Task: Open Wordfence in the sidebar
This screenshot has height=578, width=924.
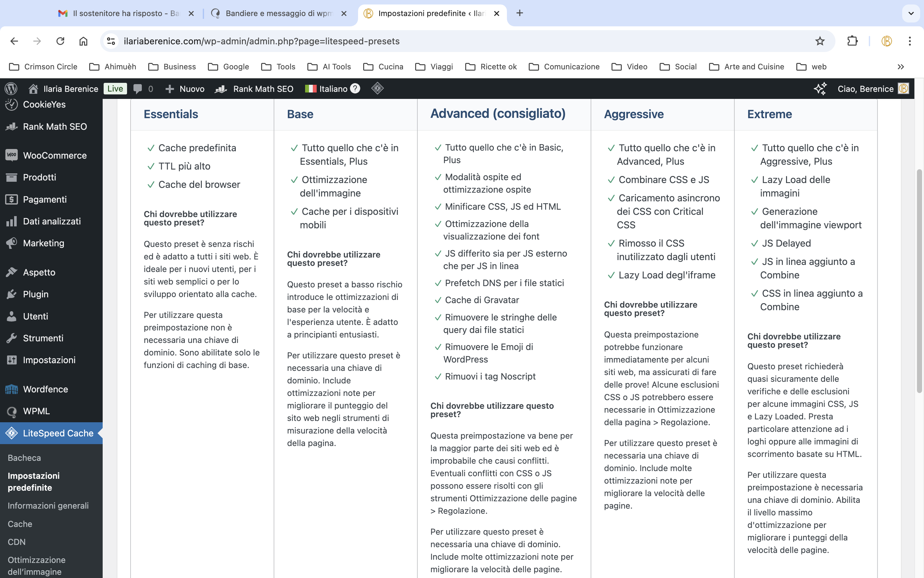Action: click(51, 389)
